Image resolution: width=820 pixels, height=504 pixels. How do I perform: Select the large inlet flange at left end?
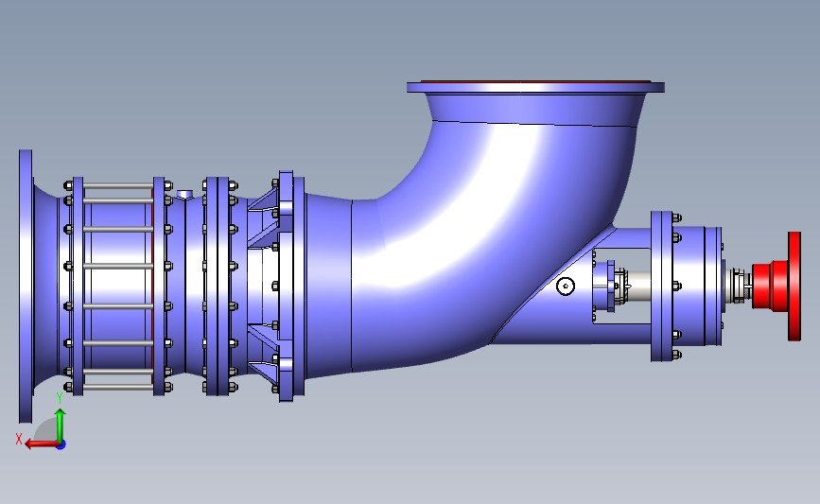(26, 286)
